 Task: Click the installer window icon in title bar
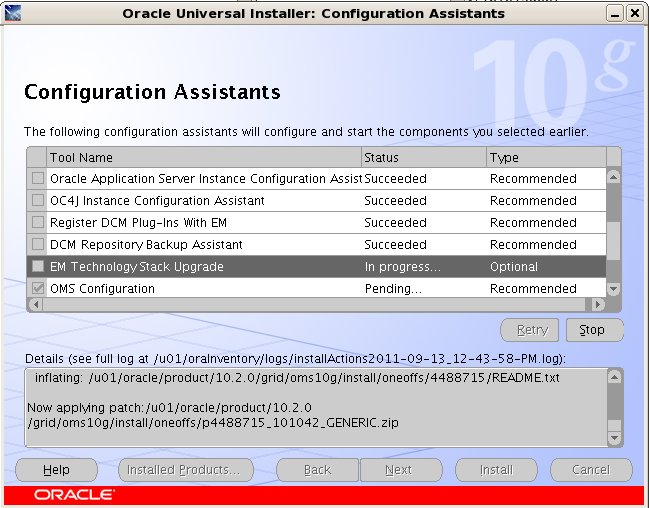pyautogui.click(x=13, y=13)
